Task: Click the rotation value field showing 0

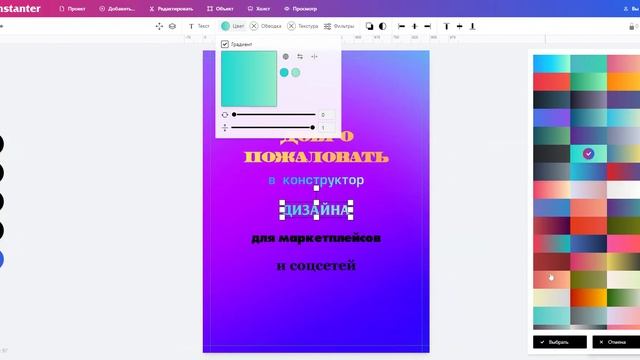Action: tap(327, 115)
